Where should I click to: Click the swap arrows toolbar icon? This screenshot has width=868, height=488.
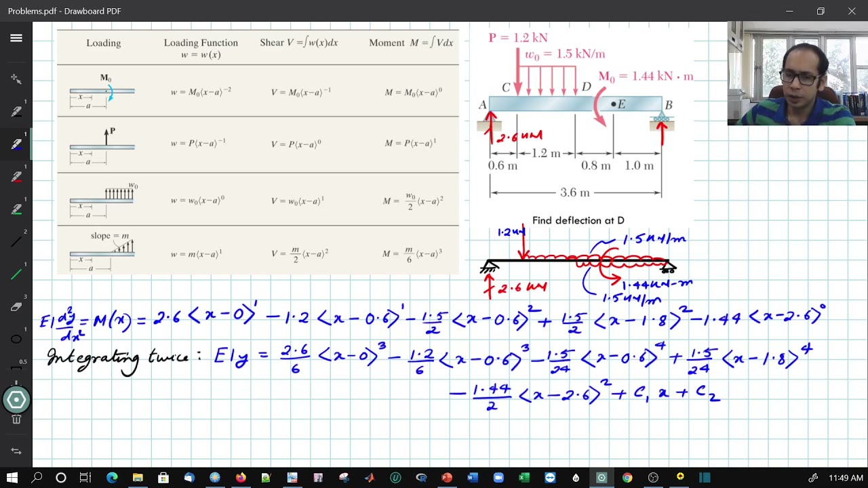16,451
